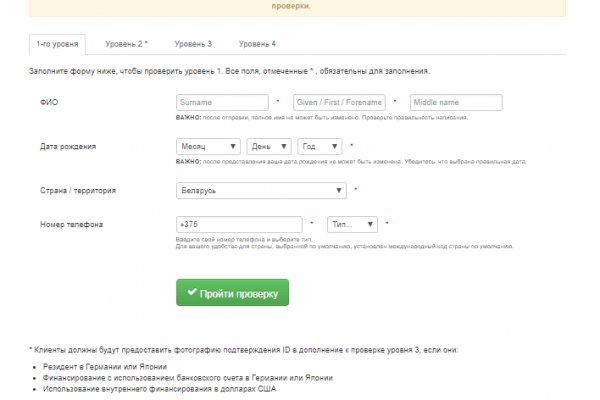
Task: Select the Уровень 4 tab
Action: point(258,44)
